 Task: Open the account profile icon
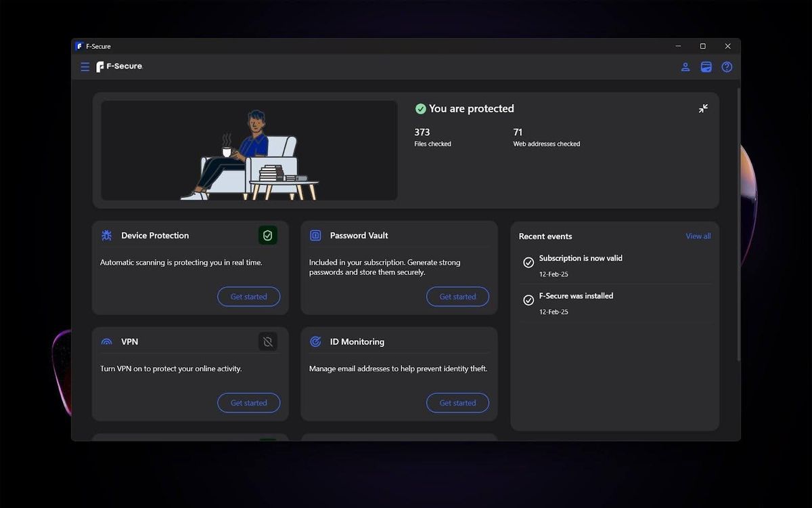click(x=685, y=67)
